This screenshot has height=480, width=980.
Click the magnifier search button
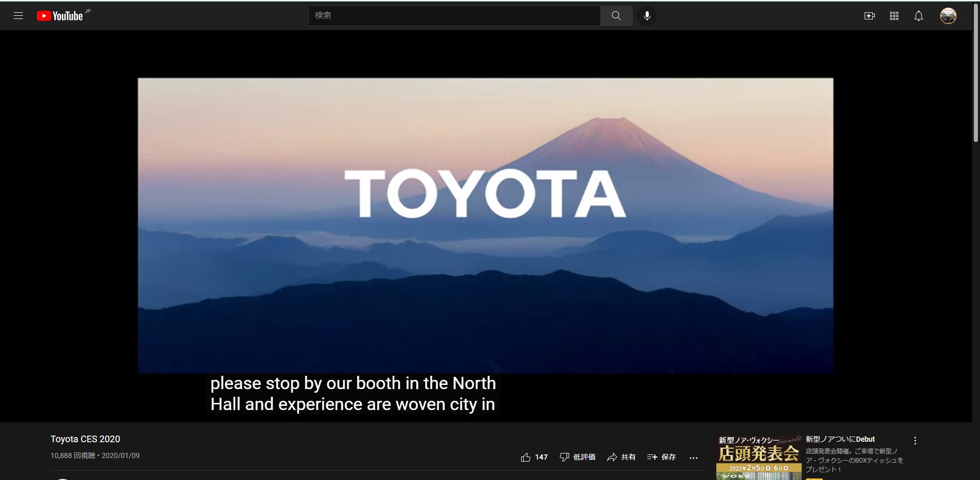click(x=617, y=16)
